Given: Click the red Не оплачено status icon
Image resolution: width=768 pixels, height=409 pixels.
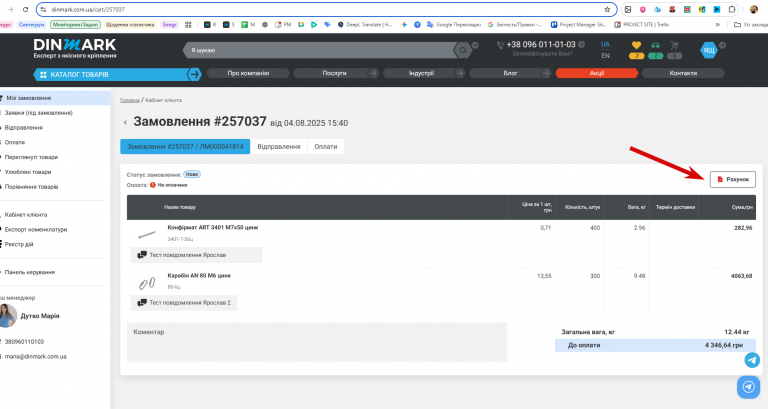Looking at the screenshot, I should point(153,185).
